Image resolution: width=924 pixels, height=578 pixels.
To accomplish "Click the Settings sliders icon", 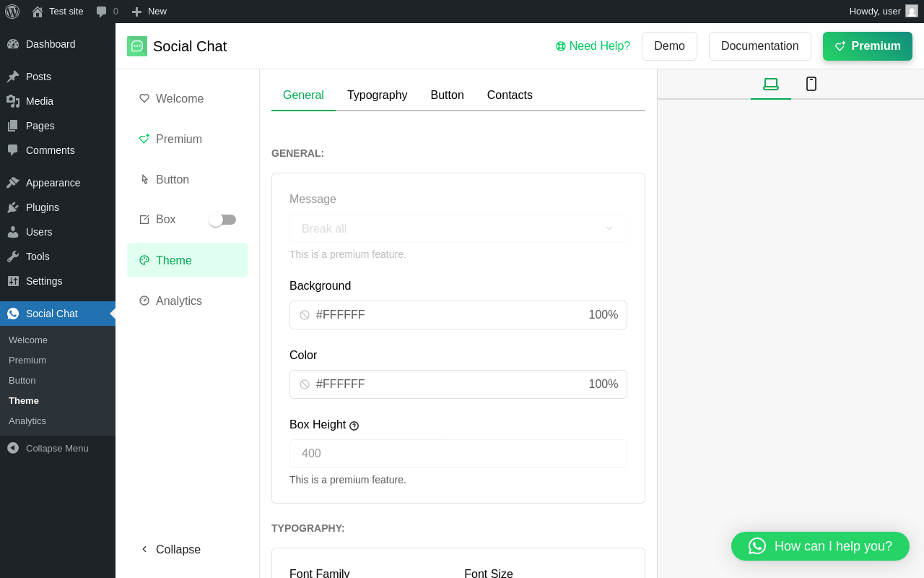I will [x=13, y=281].
